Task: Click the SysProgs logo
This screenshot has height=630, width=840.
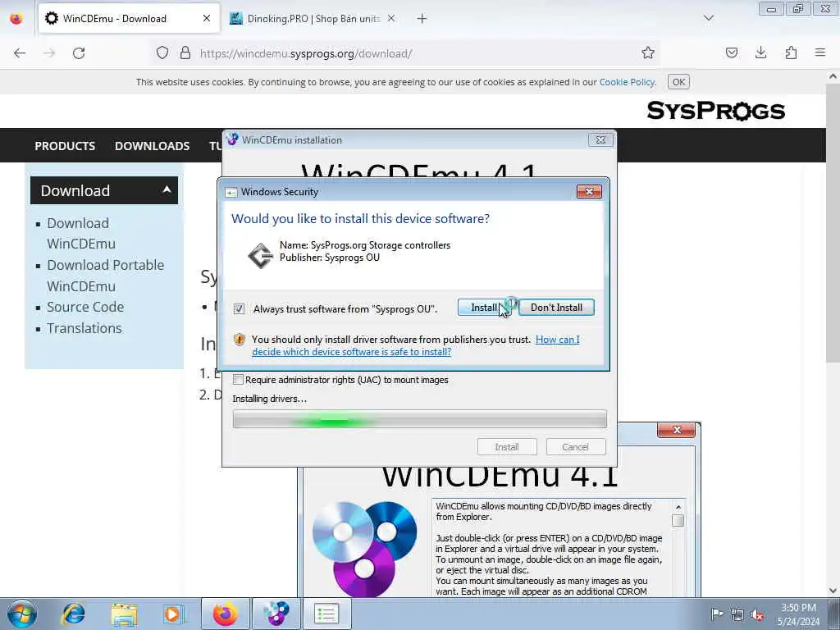Action: point(716,111)
